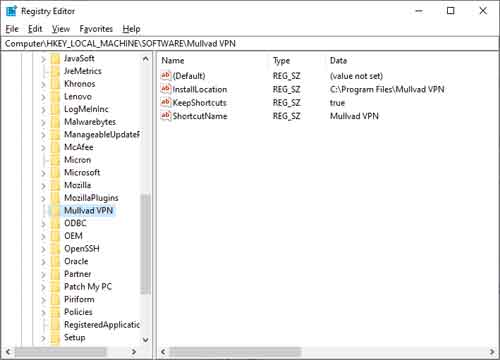Screen dimensions: 500x360
Task: Click the MozillaPlugins folder icon
Action: coord(55,198)
